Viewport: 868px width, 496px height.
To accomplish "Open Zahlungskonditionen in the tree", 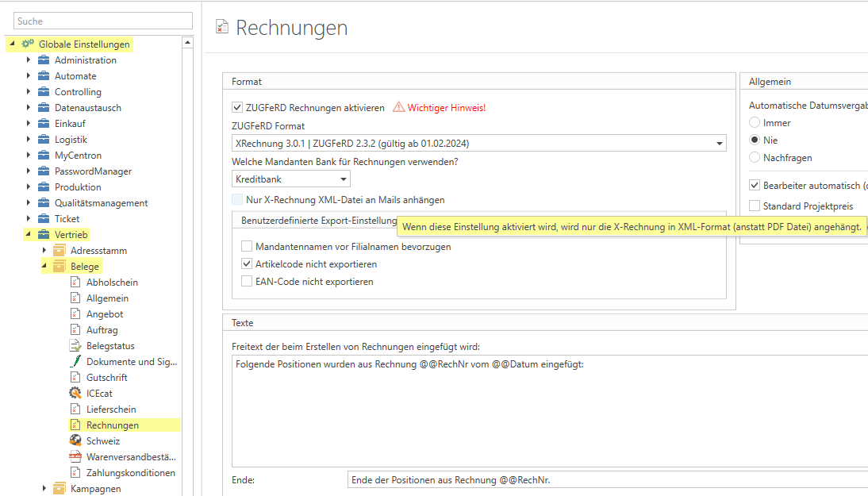I will pyautogui.click(x=130, y=473).
